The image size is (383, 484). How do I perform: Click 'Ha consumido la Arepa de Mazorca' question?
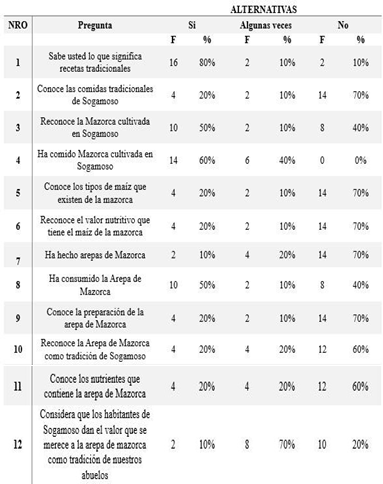pyautogui.click(x=95, y=285)
